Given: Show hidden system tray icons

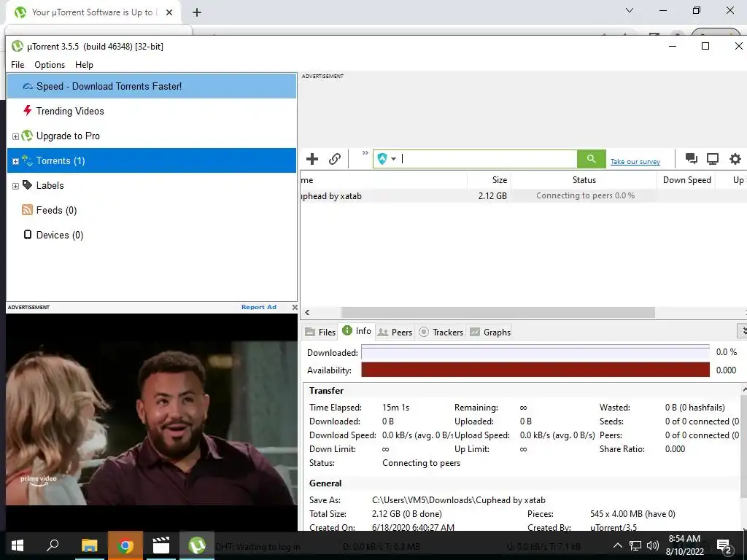Looking at the screenshot, I should (x=617, y=545).
